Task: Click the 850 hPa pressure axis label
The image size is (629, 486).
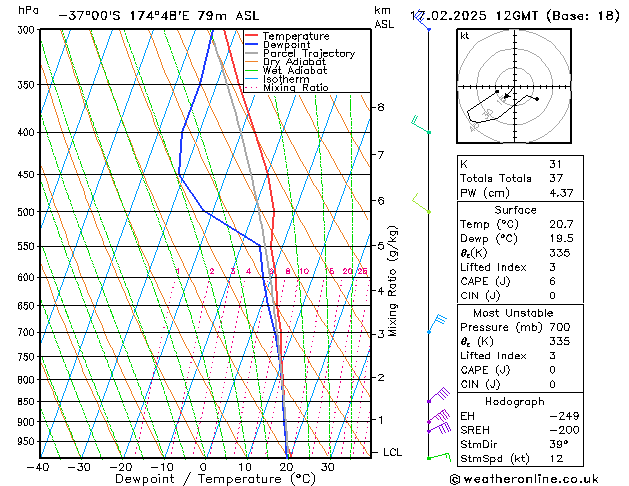Action: click(26, 401)
